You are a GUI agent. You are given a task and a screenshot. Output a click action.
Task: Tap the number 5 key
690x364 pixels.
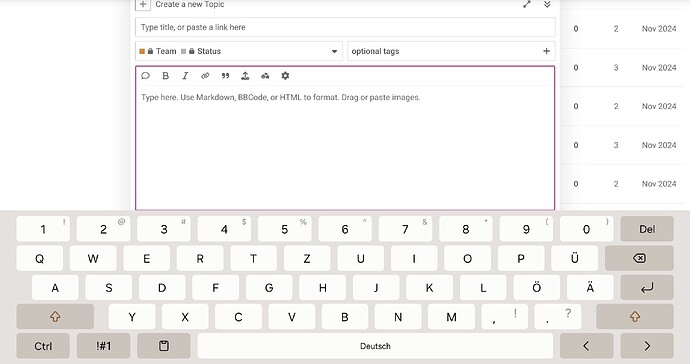coord(285,229)
